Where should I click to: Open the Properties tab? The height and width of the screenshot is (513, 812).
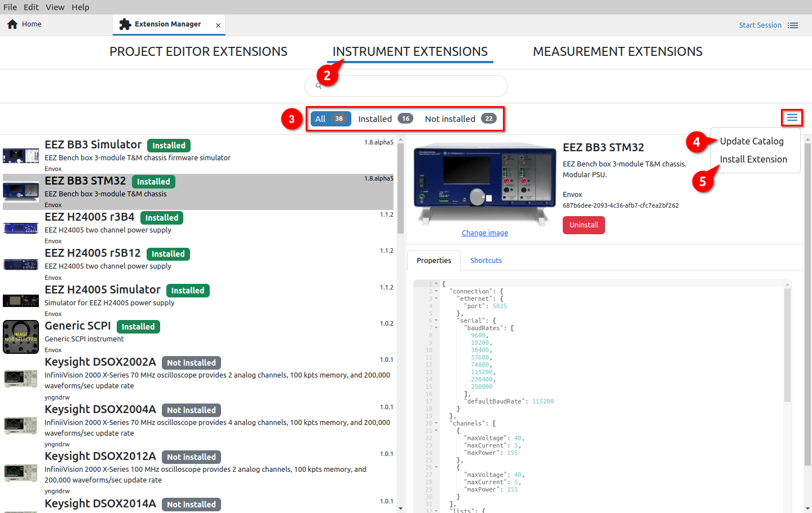coord(434,260)
